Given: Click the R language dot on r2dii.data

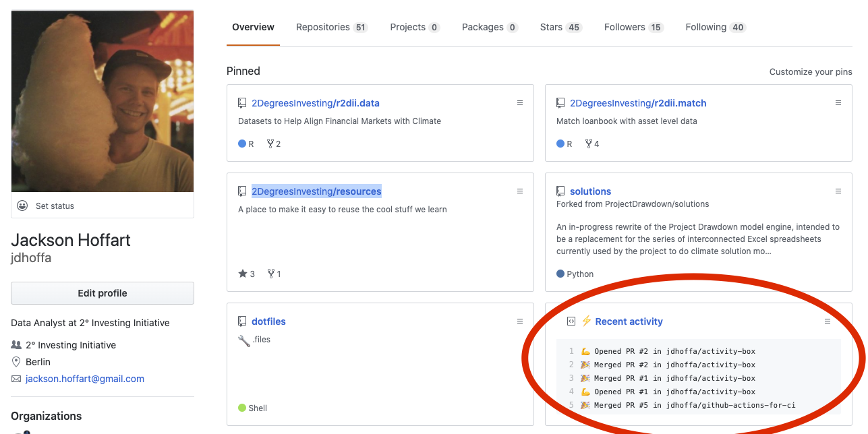Looking at the screenshot, I should (242, 144).
